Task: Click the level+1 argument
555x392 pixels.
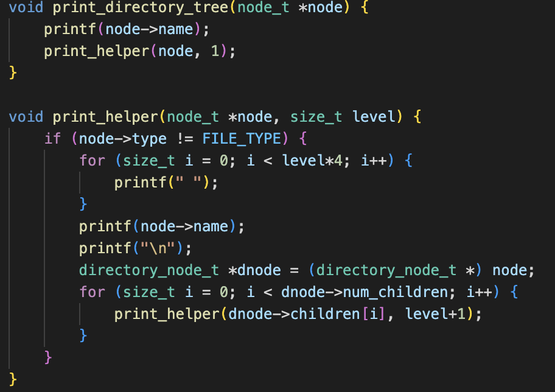Action: tap(435, 314)
